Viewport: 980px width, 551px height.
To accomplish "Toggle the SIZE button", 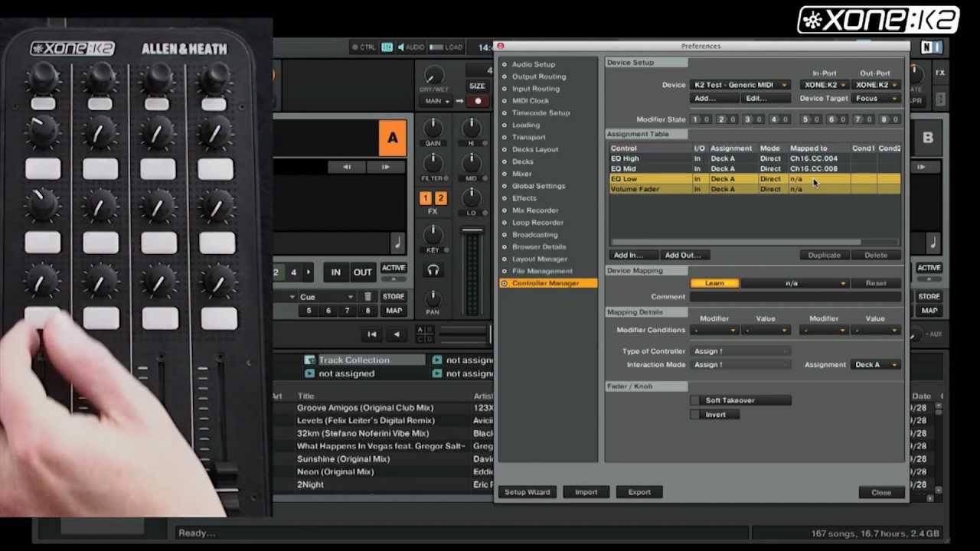I will coord(477,86).
